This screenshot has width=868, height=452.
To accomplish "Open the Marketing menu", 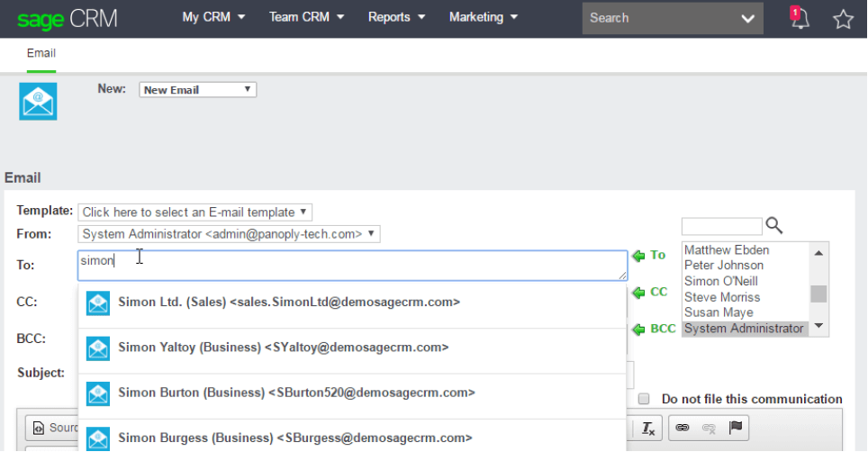I will tap(484, 17).
